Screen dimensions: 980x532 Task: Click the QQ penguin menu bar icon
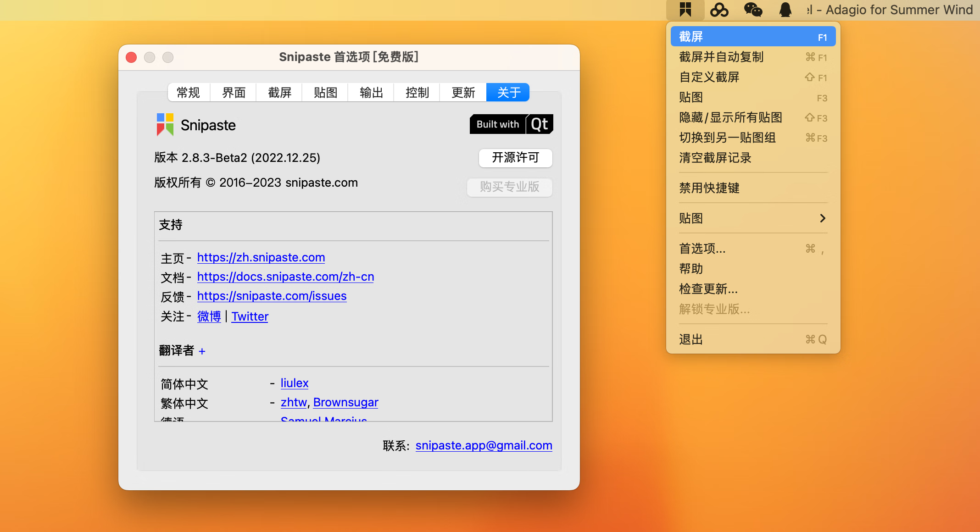click(x=785, y=10)
